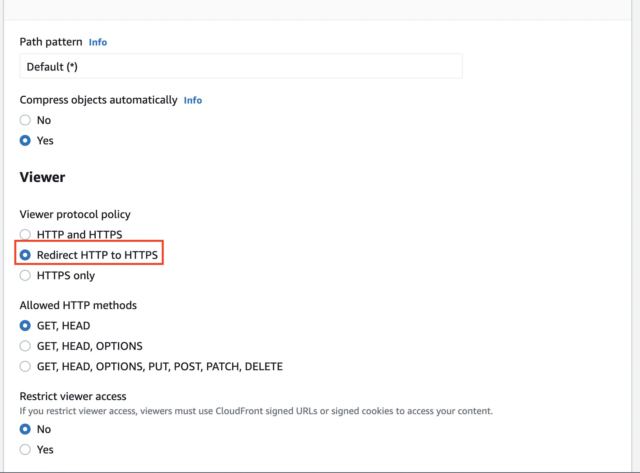Focus the Default (*) path pattern field

(x=241, y=66)
